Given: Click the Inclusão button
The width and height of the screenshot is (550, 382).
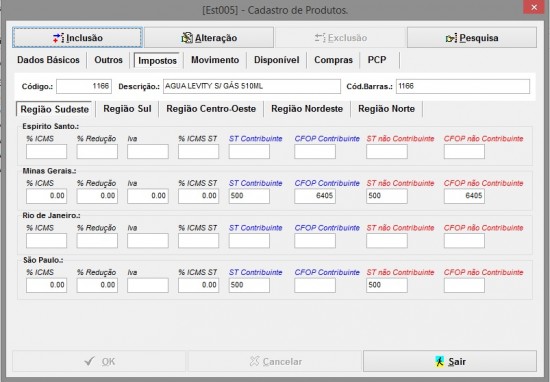Looking at the screenshot, I should click(x=77, y=38).
